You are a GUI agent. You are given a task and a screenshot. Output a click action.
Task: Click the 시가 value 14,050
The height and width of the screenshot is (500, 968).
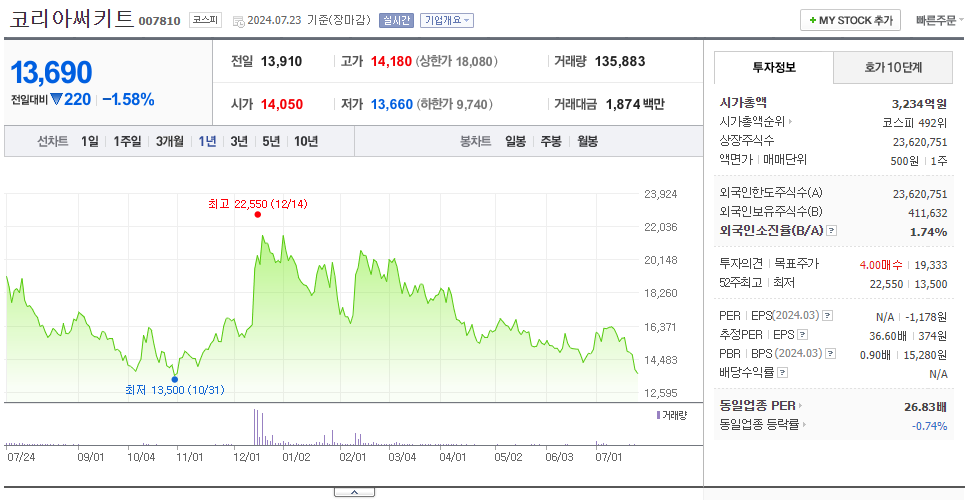pyautogui.click(x=282, y=104)
